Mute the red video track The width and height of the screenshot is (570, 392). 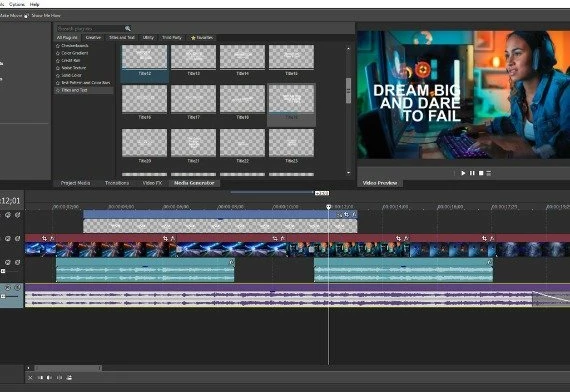pyautogui.click(x=8, y=239)
